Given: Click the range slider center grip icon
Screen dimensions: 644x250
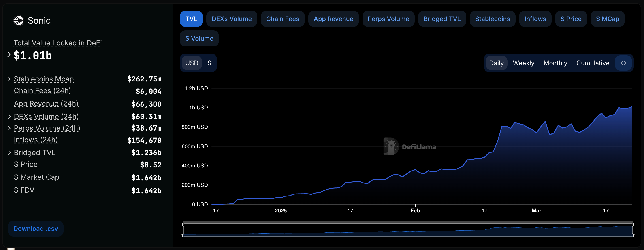Looking at the screenshot, I should point(408,222).
